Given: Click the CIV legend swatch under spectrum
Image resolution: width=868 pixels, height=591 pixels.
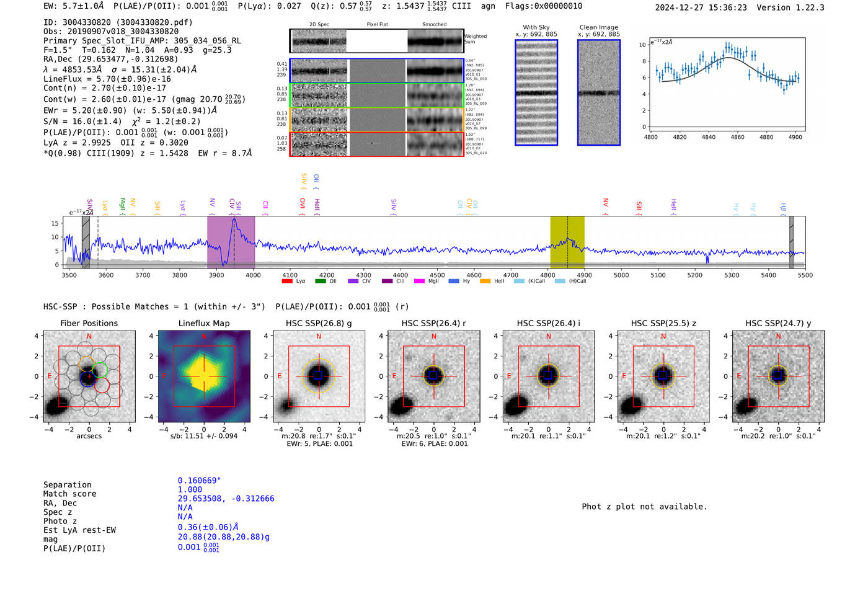Looking at the screenshot, I should click(353, 281).
